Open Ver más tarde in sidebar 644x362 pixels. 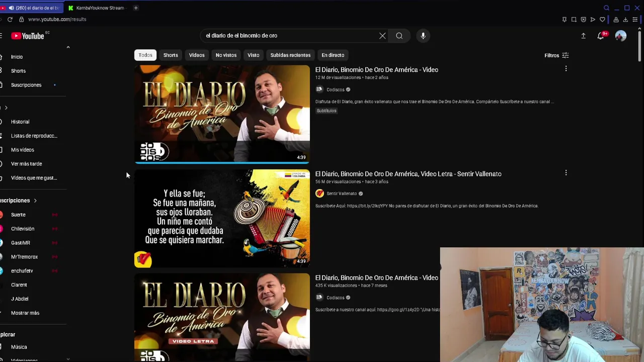click(27, 164)
